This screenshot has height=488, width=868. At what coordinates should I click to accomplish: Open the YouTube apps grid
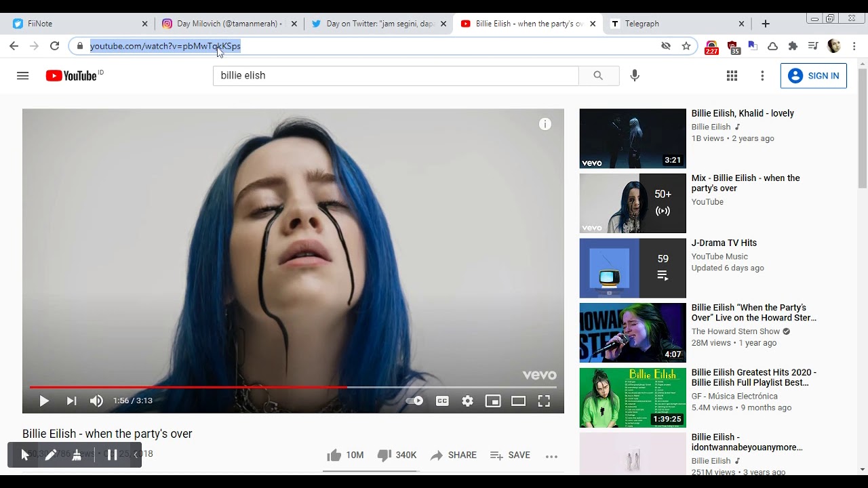(732, 75)
